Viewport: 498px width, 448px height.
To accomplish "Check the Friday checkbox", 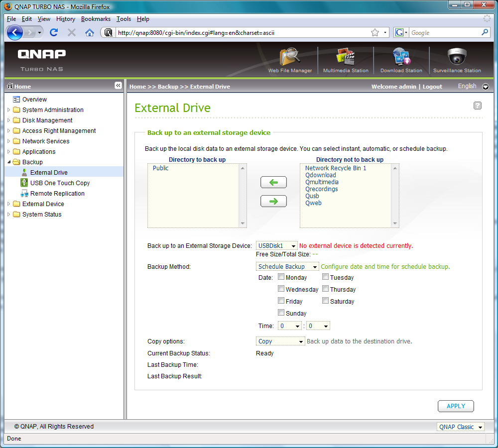I will tap(281, 301).
